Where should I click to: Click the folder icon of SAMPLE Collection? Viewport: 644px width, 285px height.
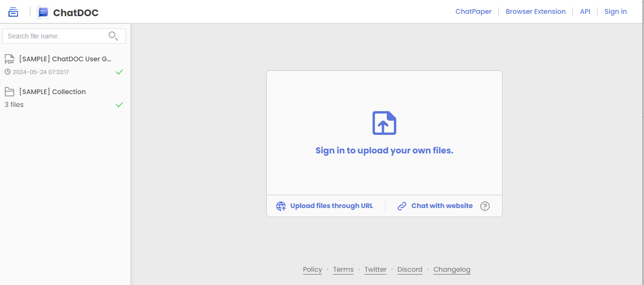(9, 91)
